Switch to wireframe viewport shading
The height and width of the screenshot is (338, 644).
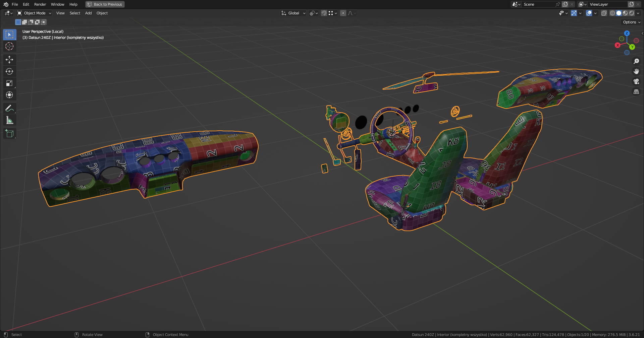pyautogui.click(x=612, y=13)
